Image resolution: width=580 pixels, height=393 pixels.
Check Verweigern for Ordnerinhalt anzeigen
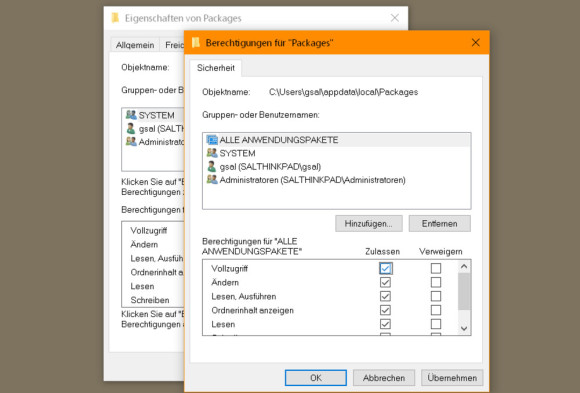pyautogui.click(x=436, y=310)
